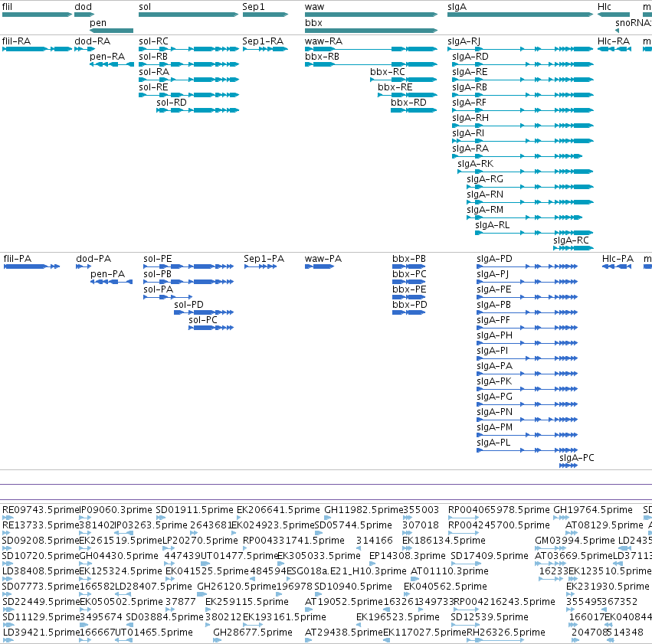Select transcript bbx-RD

[414, 110]
